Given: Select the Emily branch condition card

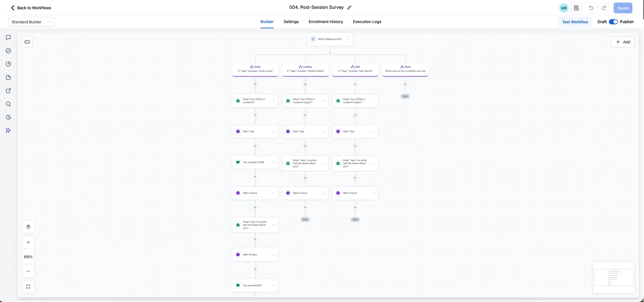Looking at the screenshot, I should [255, 69].
